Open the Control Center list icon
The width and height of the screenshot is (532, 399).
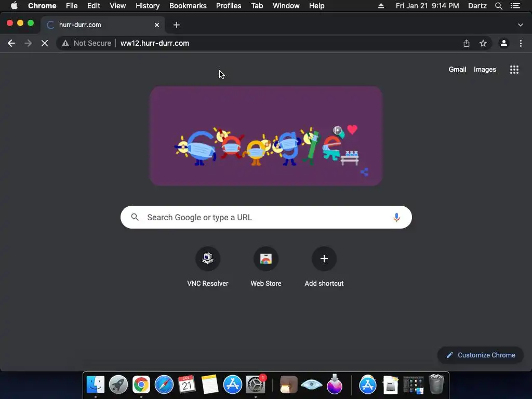click(515, 6)
